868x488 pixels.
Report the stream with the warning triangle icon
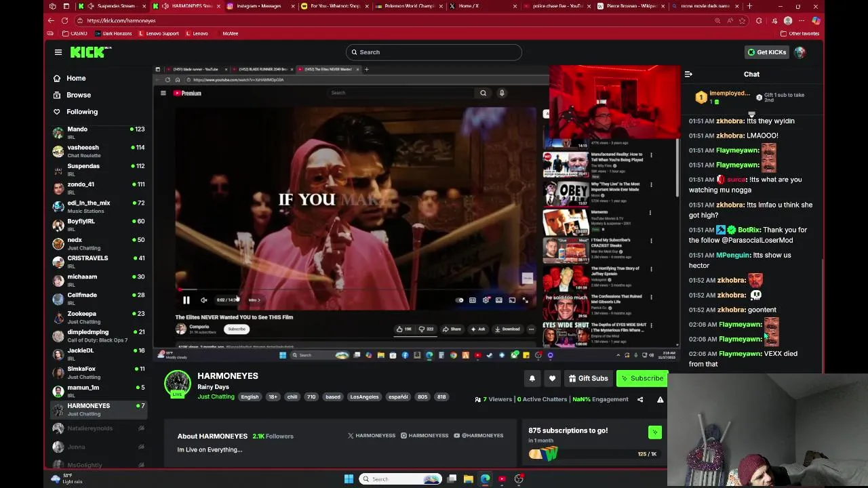pyautogui.click(x=660, y=399)
